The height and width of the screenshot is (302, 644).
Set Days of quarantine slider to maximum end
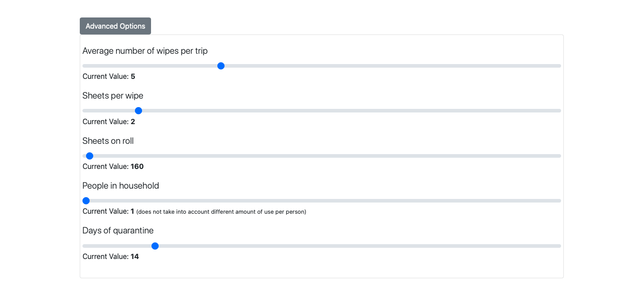(x=559, y=246)
